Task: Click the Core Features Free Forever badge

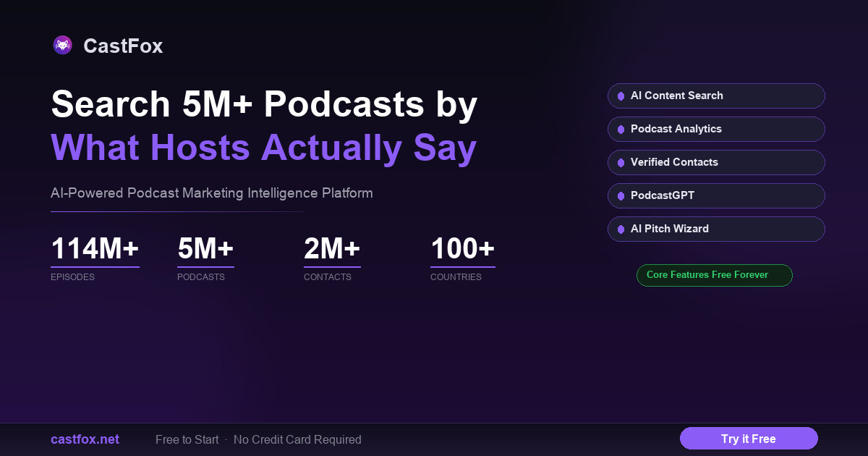Action: [714, 275]
